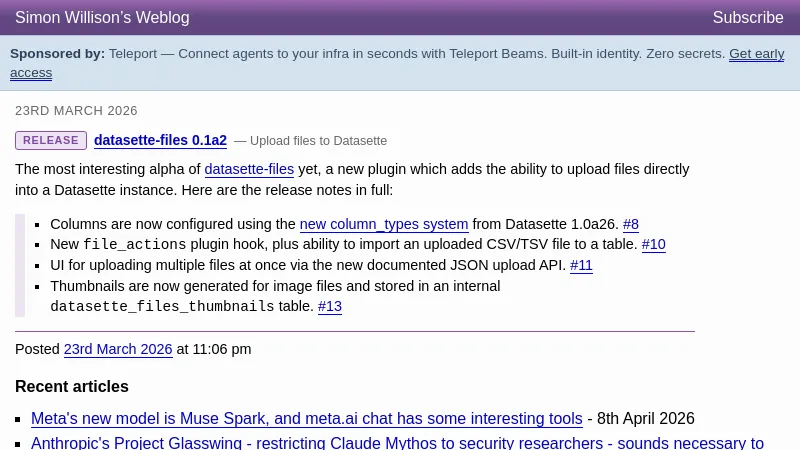The width and height of the screenshot is (800, 450).
Task: Click the Sponsored by label
Action: 57,54
